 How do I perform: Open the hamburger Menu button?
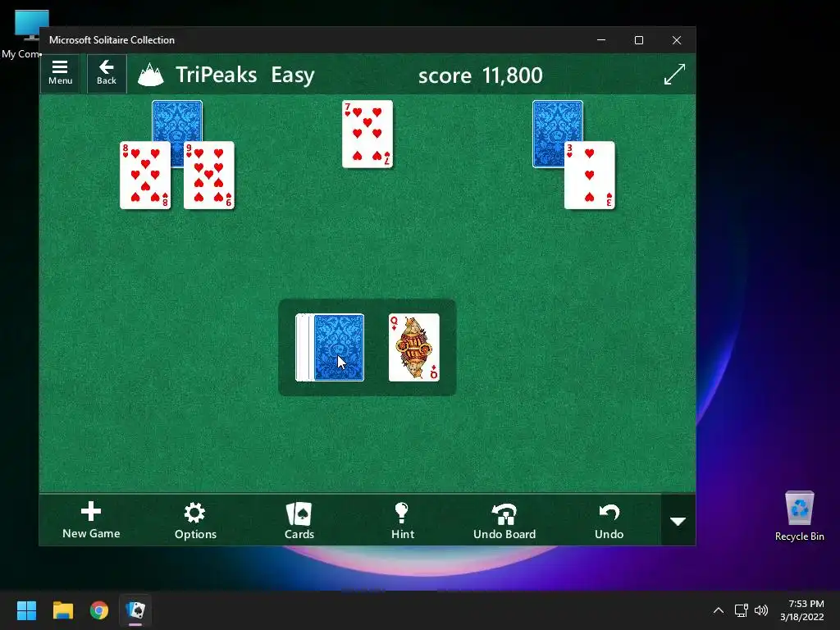[60, 73]
